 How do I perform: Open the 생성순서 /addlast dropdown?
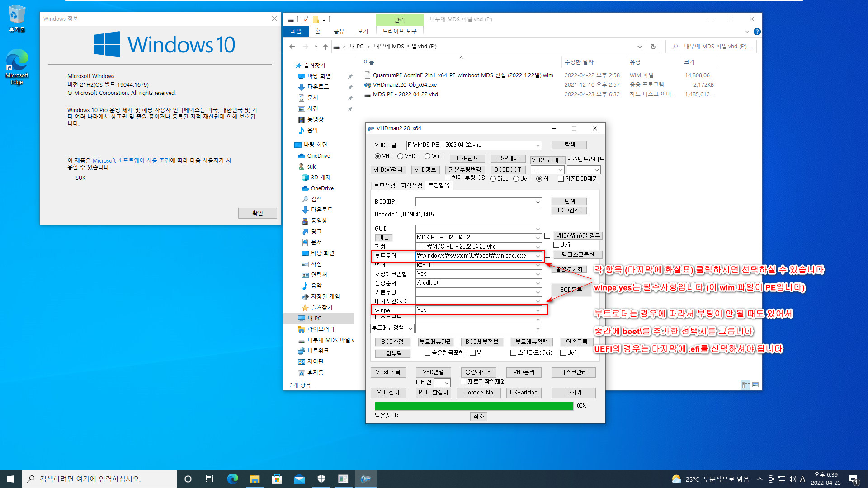tap(538, 283)
